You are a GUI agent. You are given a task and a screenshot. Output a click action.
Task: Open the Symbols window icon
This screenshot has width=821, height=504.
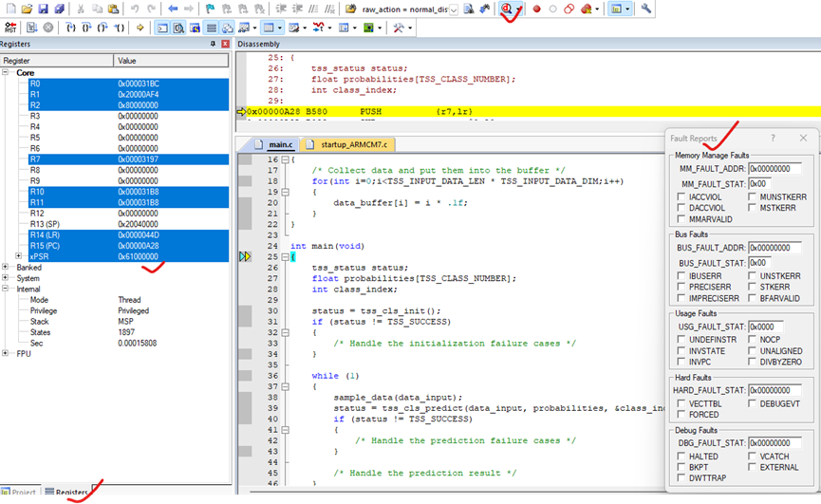[196, 28]
